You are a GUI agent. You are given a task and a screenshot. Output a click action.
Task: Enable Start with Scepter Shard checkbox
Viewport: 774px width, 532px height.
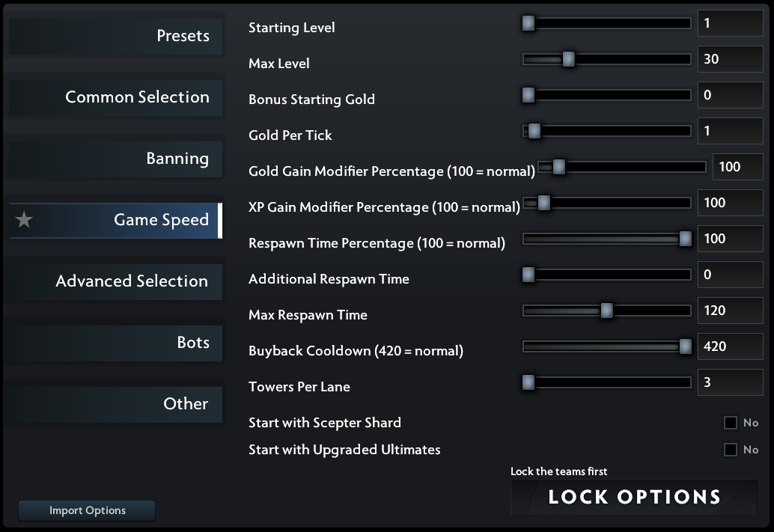pos(730,423)
